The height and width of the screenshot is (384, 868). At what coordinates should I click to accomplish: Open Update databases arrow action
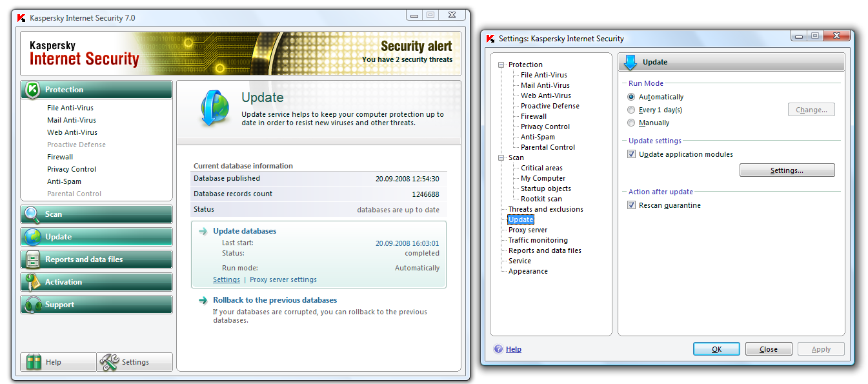tap(203, 231)
